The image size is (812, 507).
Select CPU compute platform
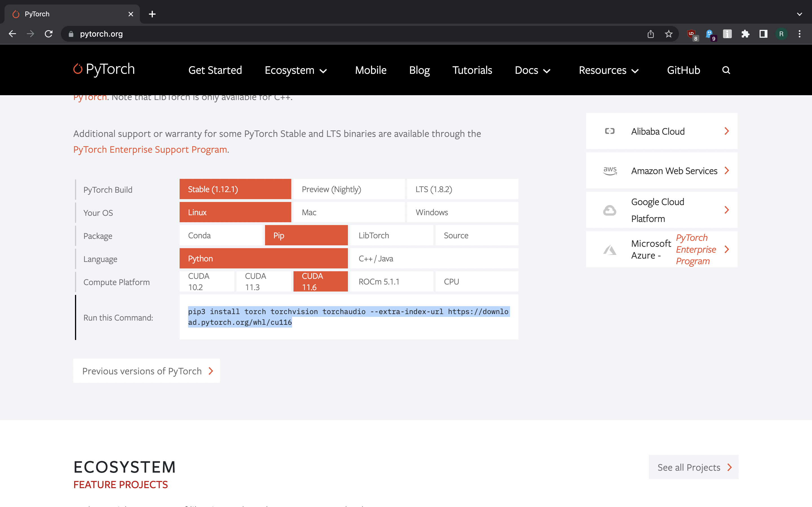pyautogui.click(x=477, y=282)
